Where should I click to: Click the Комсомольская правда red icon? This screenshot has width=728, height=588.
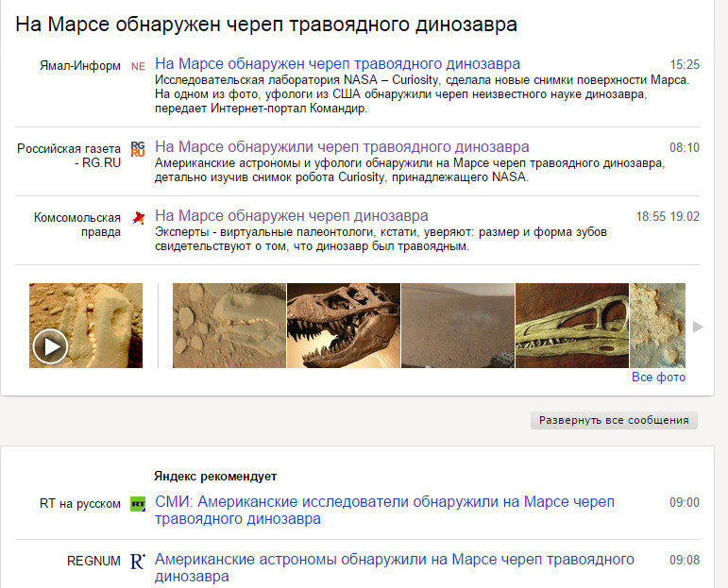click(138, 218)
